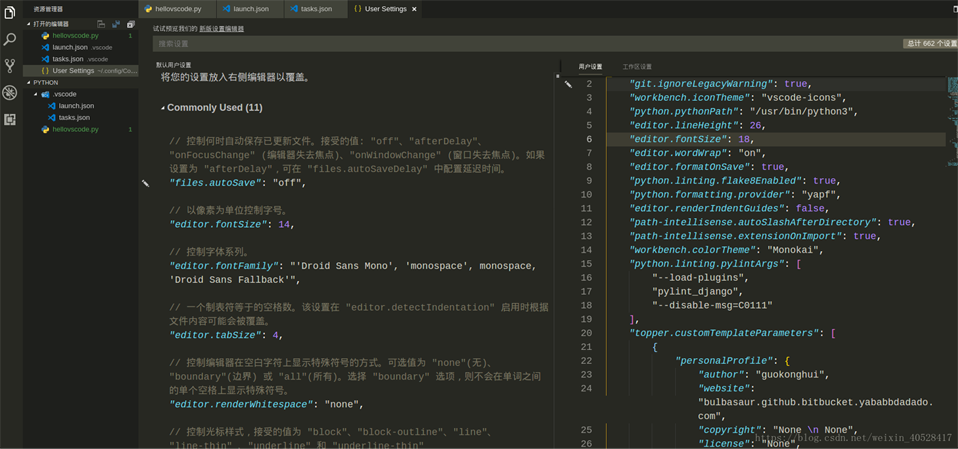The width and height of the screenshot is (958, 449).
Task: Open tasks.json .vscode in open editors list
Action: click(81, 59)
